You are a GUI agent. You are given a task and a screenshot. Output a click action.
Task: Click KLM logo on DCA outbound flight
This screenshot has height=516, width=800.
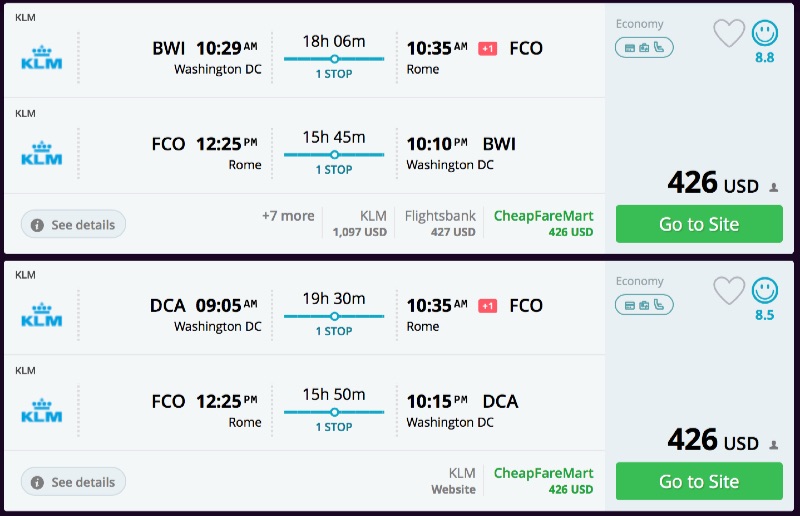[41, 314]
